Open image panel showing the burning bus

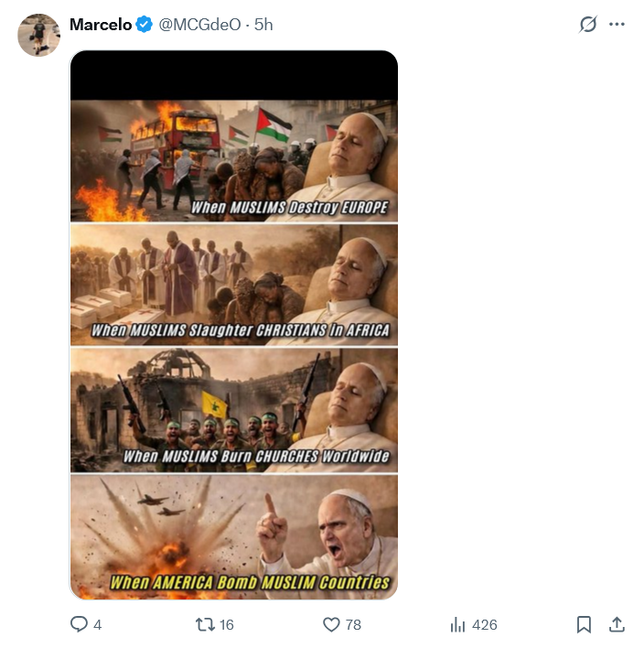point(234,161)
